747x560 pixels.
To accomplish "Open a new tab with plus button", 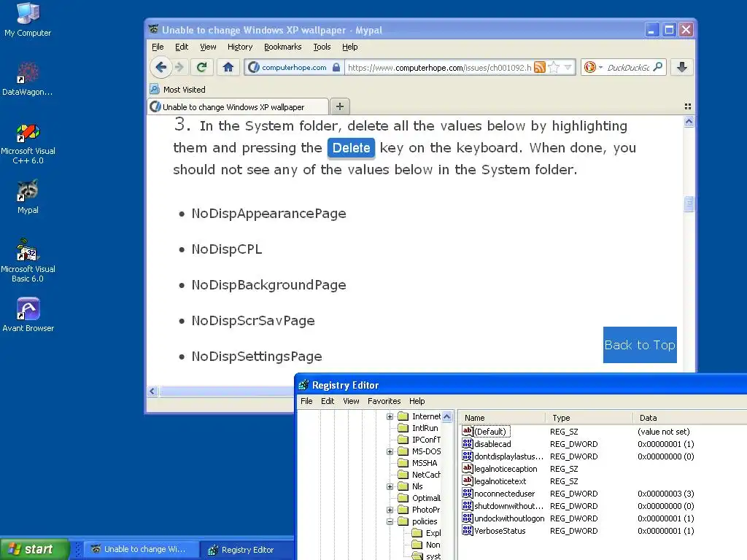I will tap(340, 106).
